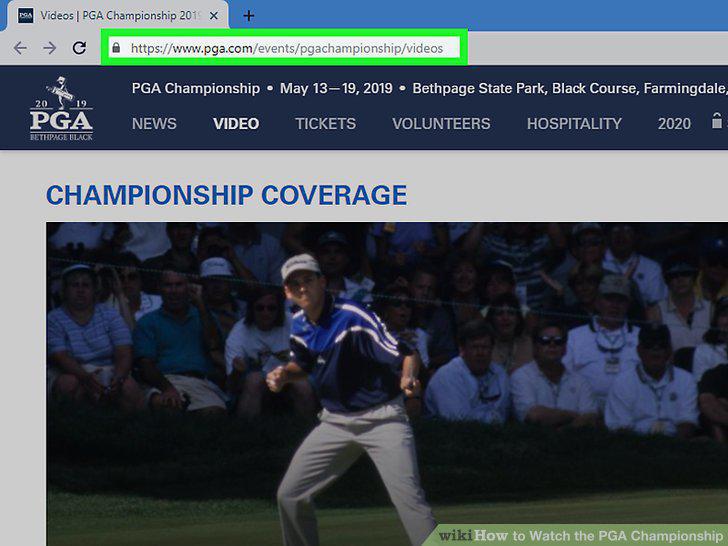Open the TICKETS navigation item
Image resolution: width=728 pixels, height=546 pixels.
[325, 124]
